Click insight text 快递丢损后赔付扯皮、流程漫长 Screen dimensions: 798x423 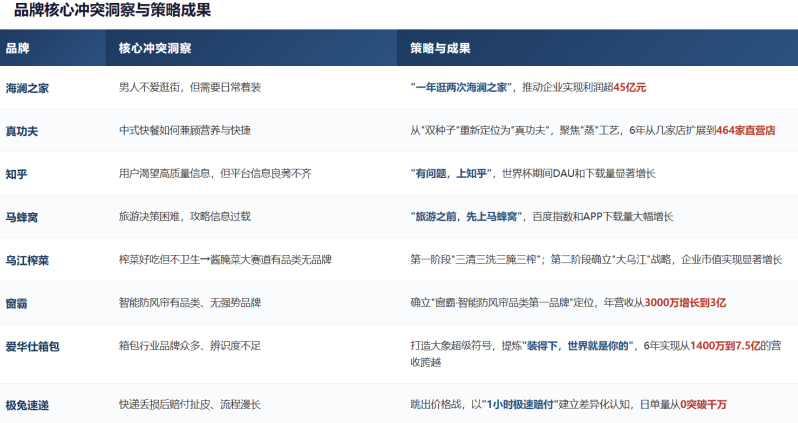coord(190,405)
